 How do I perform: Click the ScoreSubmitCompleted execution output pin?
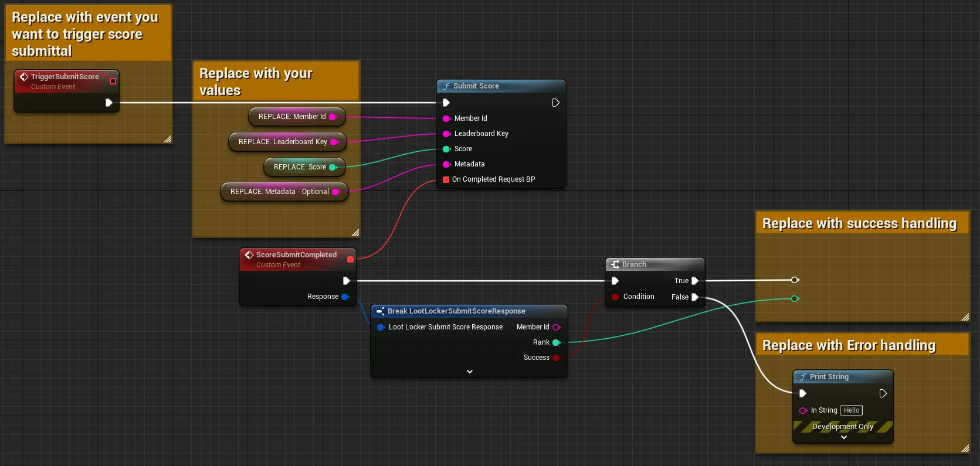point(346,281)
